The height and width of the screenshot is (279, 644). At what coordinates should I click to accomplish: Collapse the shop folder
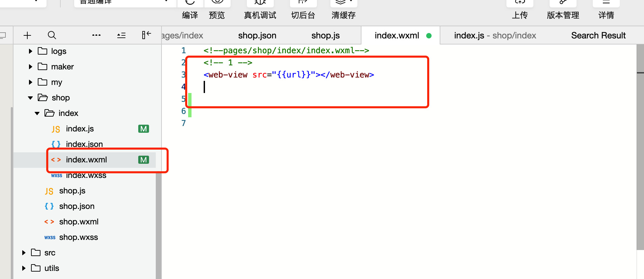point(30,98)
